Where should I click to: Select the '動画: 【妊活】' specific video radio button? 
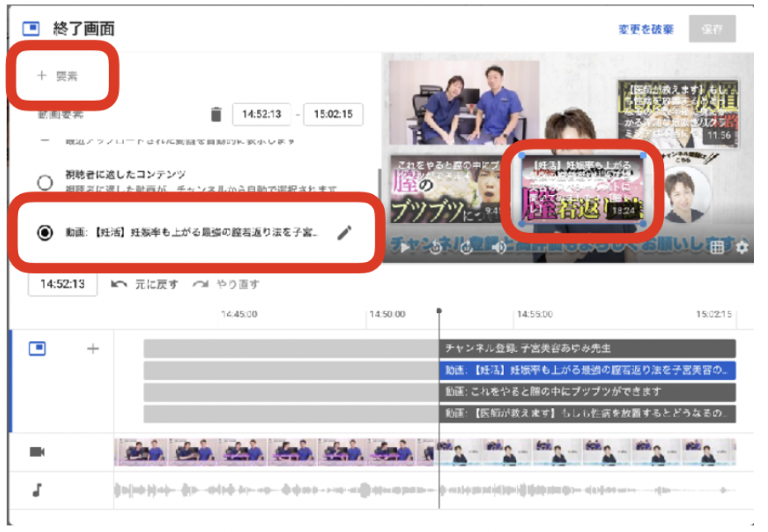point(45,232)
